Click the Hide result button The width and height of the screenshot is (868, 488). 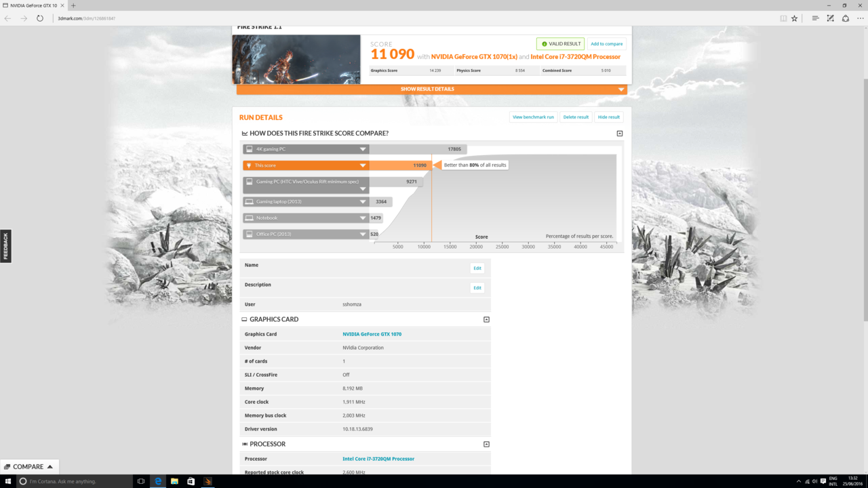[x=609, y=117]
